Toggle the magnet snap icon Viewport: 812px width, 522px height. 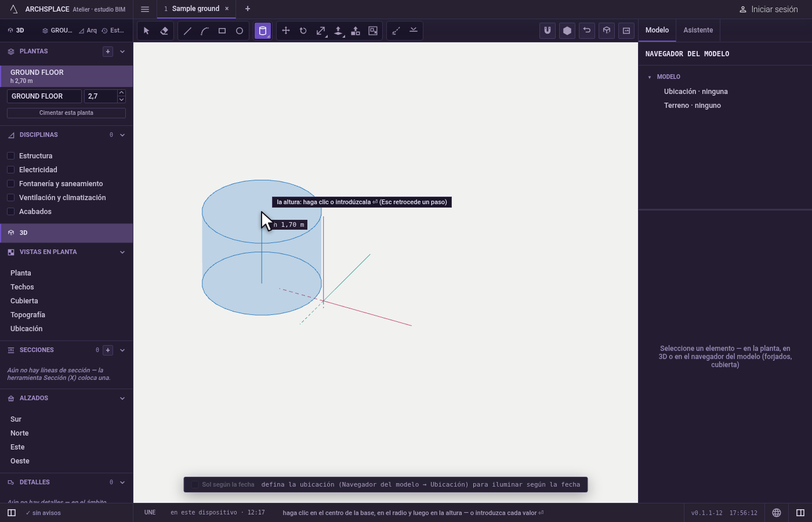point(548,31)
